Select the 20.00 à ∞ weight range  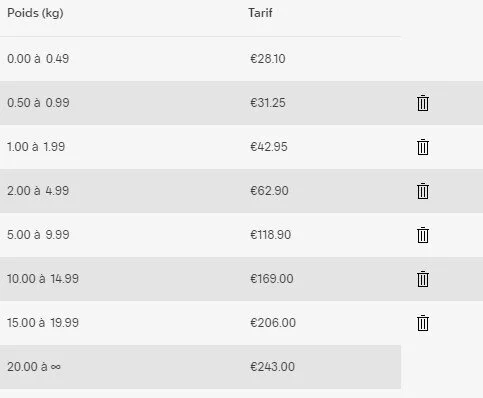click(34, 367)
